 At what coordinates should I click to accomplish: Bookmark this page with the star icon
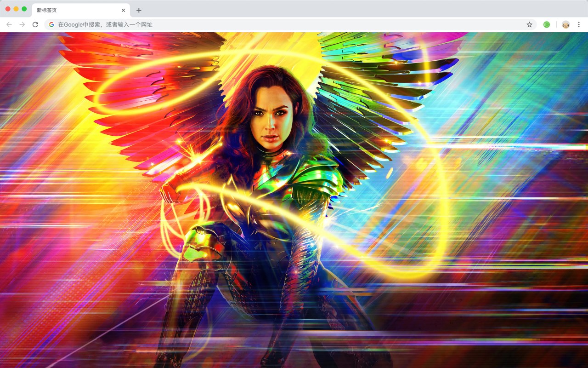[x=529, y=24]
